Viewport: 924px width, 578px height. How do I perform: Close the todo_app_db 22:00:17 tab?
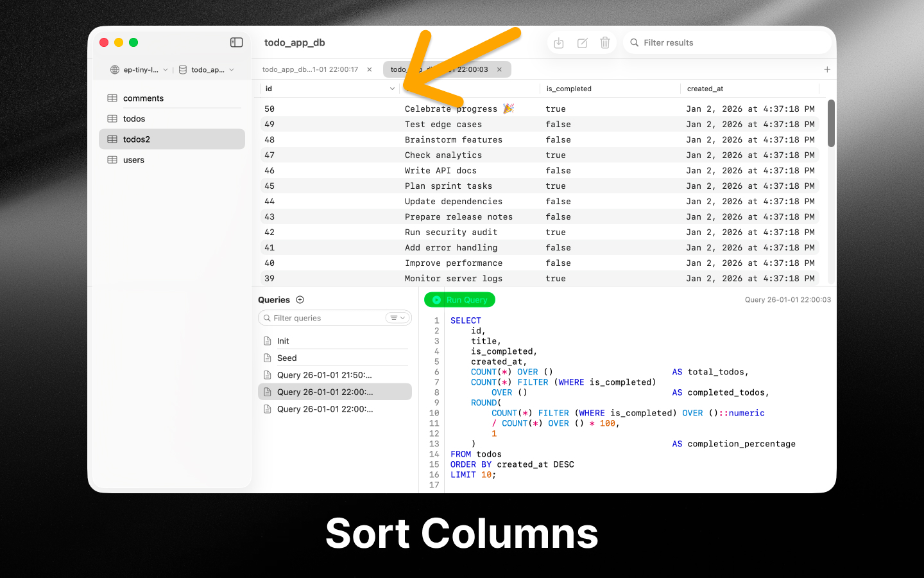point(370,69)
